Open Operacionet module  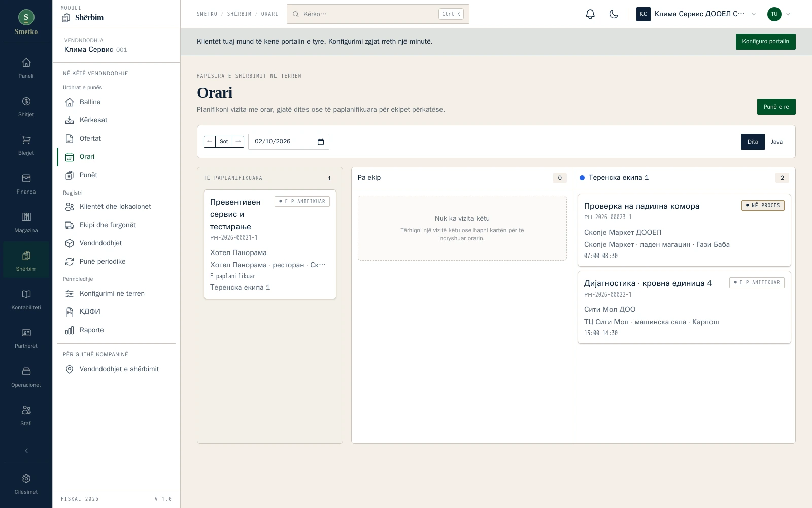point(26,377)
